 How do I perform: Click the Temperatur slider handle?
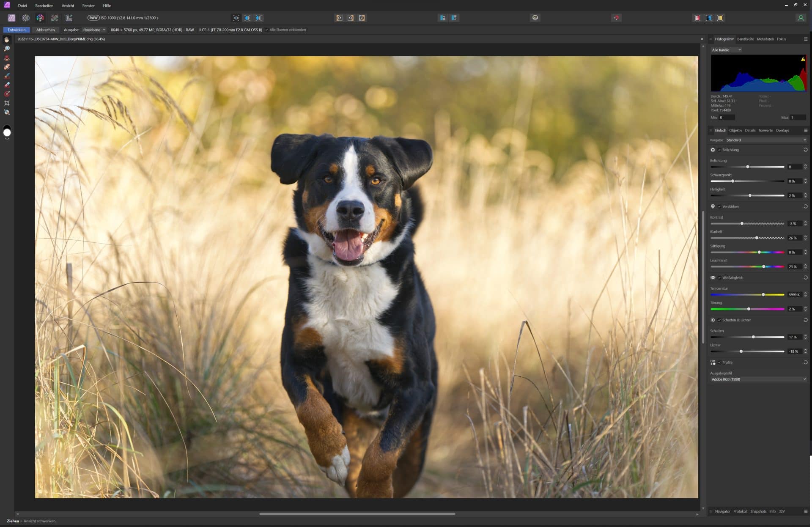click(x=763, y=294)
